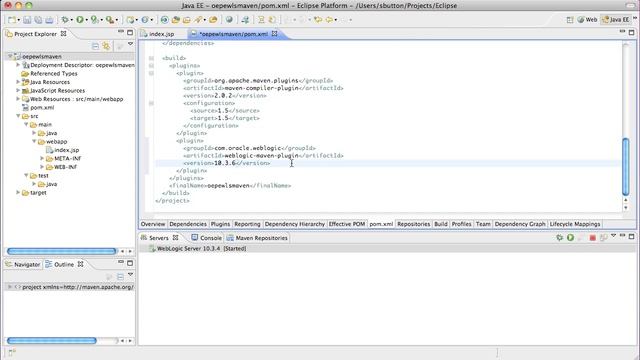Image resolution: width=640 pixels, height=360 pixels.
Task: Fold the configuration element in gutter
Action: pyautogui.click(x=151, y=103)
